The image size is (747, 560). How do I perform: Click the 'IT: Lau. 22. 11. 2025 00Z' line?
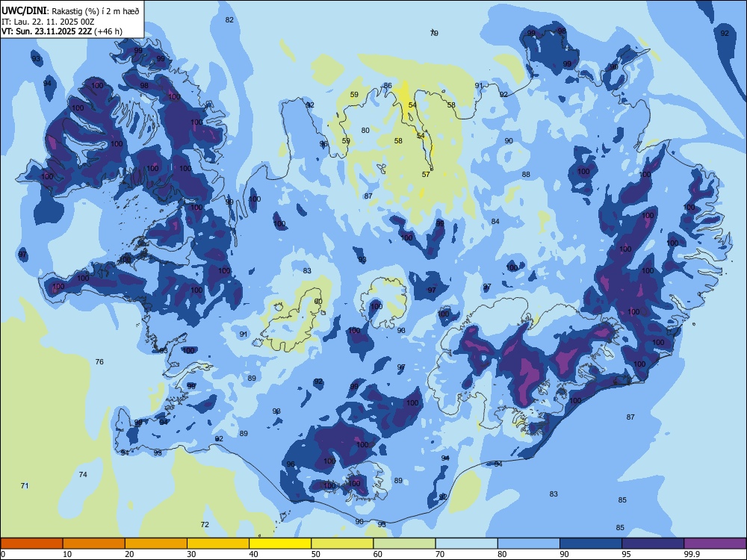pyautogui.click(x=48, y=22)
